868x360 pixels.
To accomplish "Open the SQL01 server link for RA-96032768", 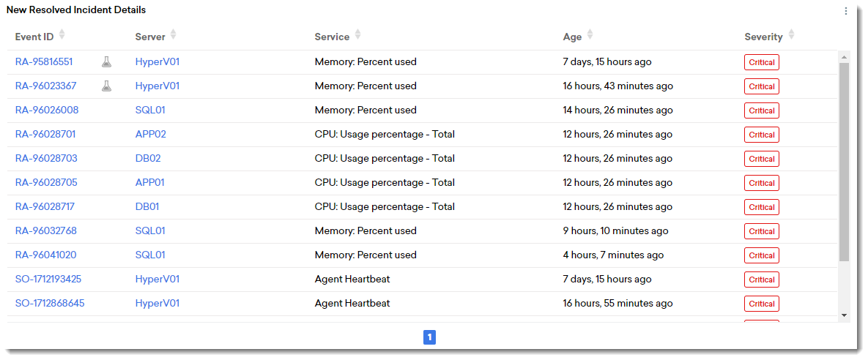I will (x=150, y=231).
